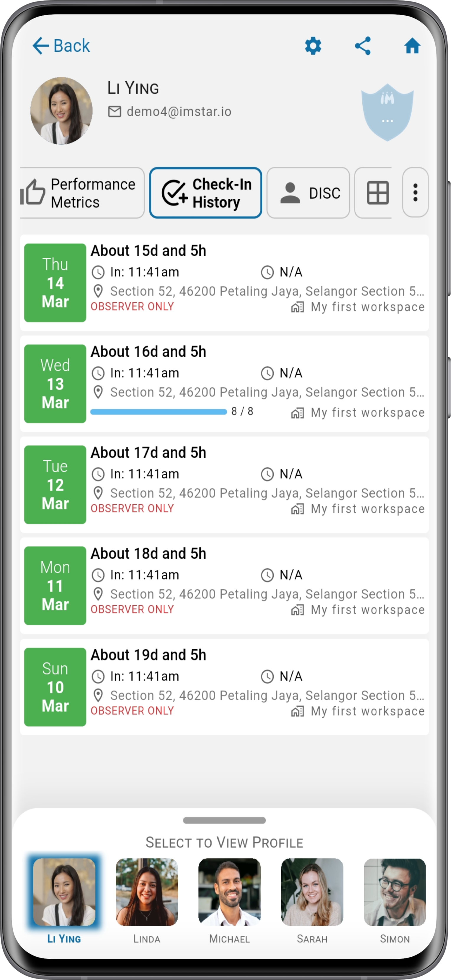Choose Sarah's profile picture
Viewport: 451px width, 980px height.
tap(312, 892)
